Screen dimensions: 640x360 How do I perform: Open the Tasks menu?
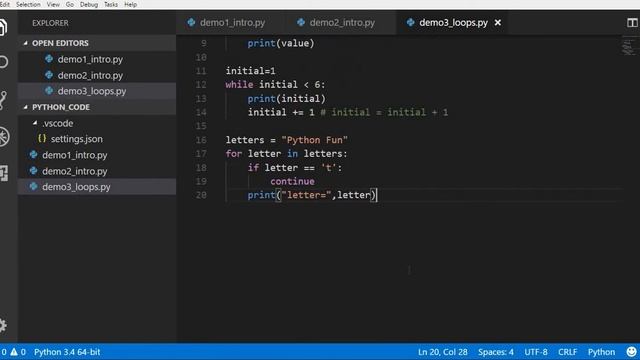pyautogui.click(x=111, y=4)
